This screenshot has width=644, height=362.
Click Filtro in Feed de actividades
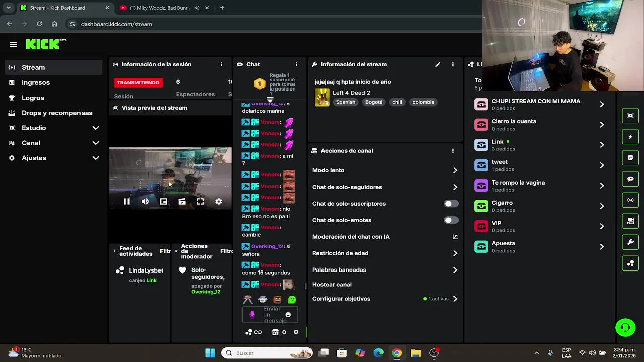pyautogui.click(x=165, y=251)
